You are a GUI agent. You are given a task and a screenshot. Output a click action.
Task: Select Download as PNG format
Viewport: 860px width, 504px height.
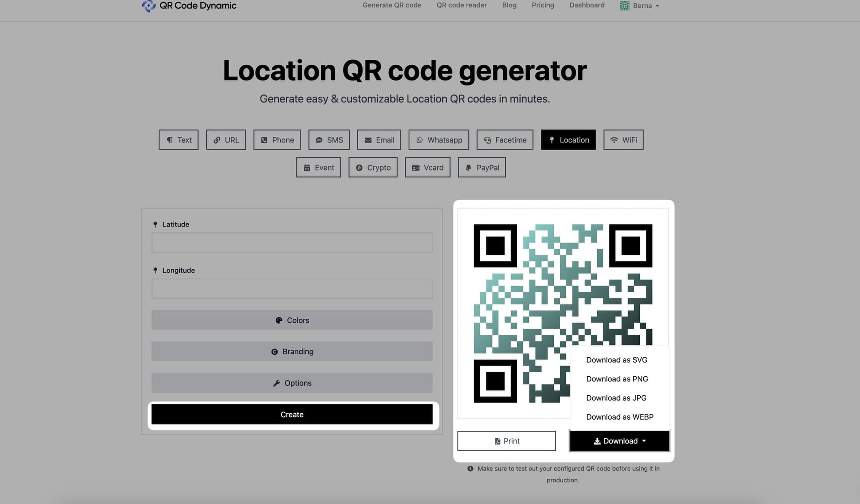pyautogui.click(x=617, y=378)
